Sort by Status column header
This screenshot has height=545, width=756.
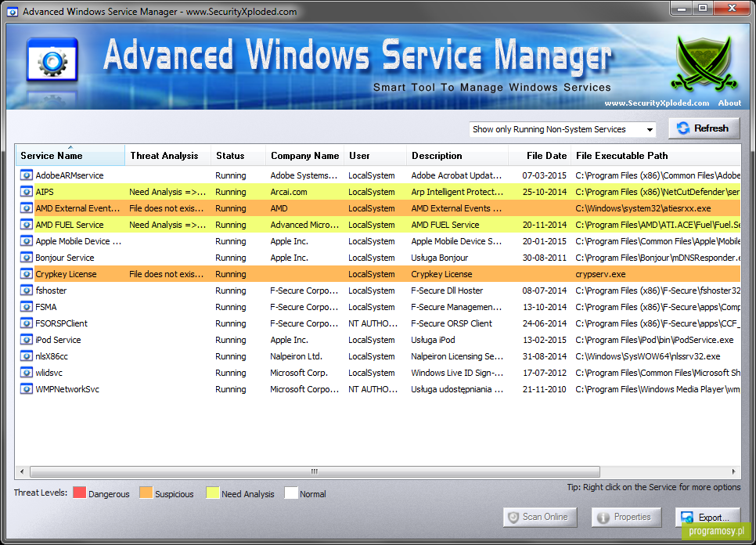(238, 155)
